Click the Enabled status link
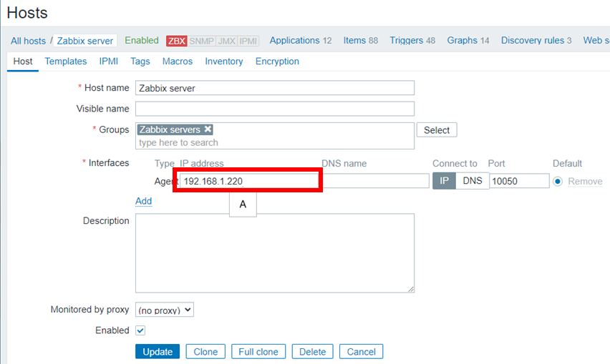The width and height of the screenshot is (610, 364). click(x=142, y=40)
